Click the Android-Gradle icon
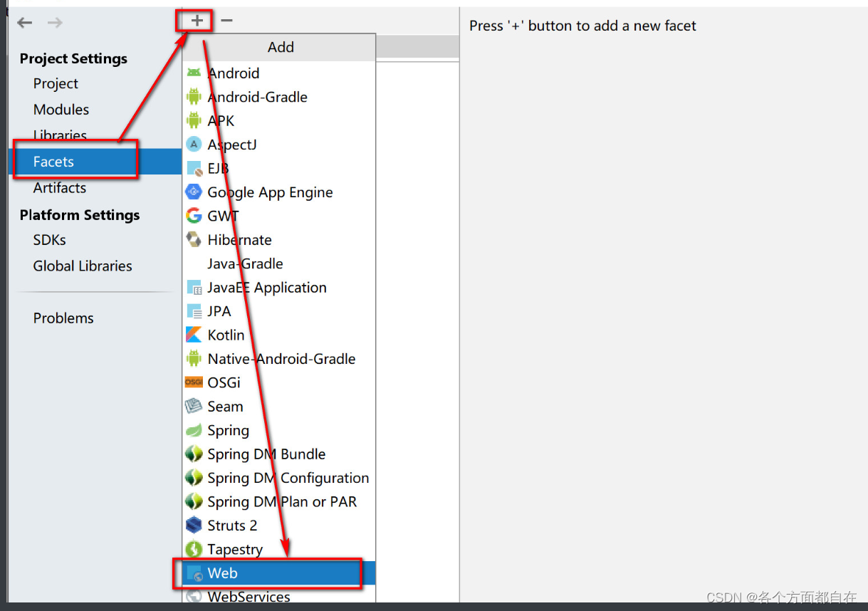 pyautogui.click(x=194, y=97)
